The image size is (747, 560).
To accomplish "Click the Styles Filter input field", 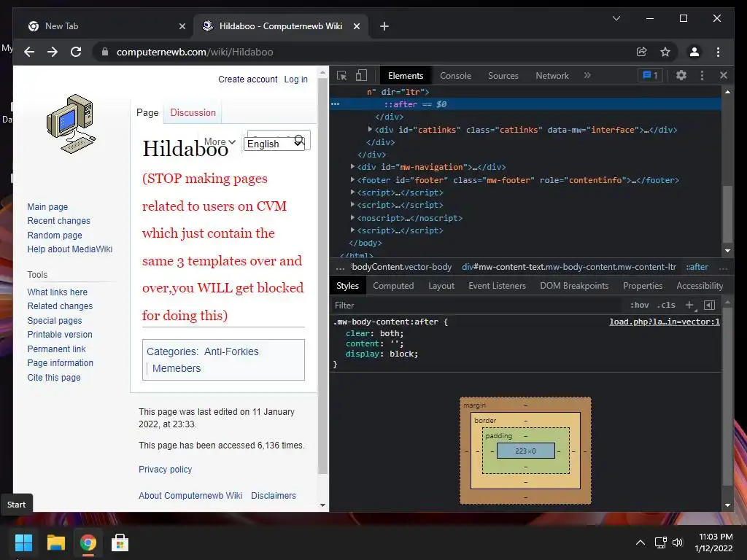I will coord(476,305).
